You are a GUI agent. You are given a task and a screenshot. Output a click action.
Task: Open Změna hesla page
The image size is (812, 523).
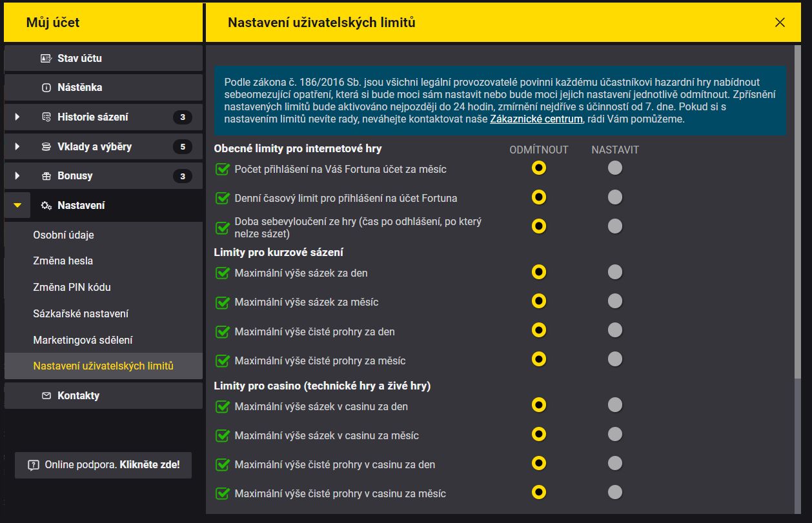103,261
